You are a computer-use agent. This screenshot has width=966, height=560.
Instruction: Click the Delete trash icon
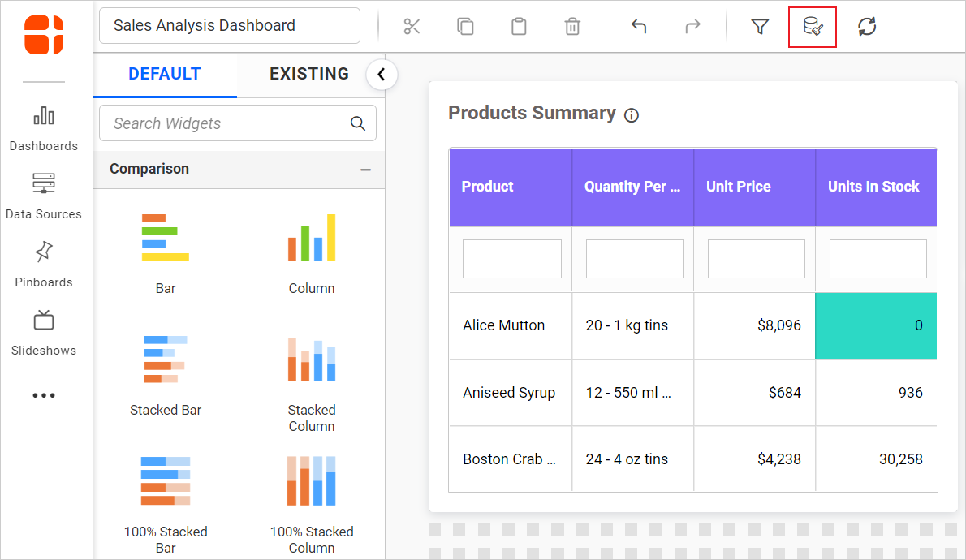coord(572,27)
